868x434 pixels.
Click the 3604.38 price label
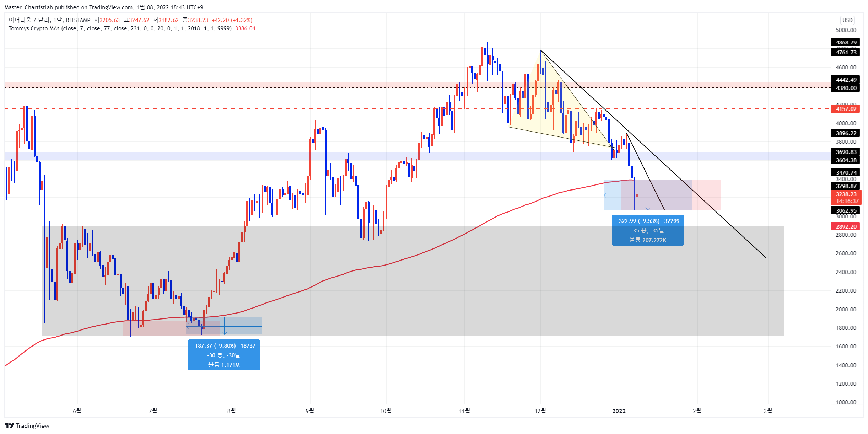coord(846,160)
